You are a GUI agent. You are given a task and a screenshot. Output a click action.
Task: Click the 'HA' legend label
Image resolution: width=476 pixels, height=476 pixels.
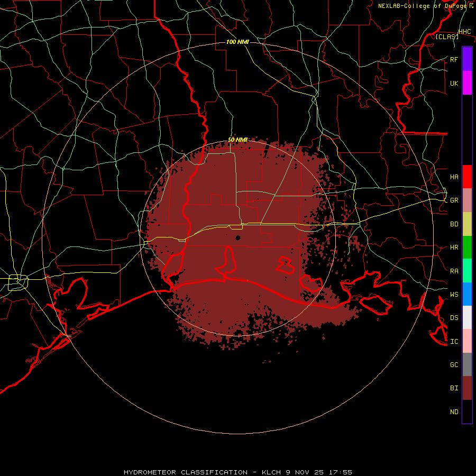454,177
